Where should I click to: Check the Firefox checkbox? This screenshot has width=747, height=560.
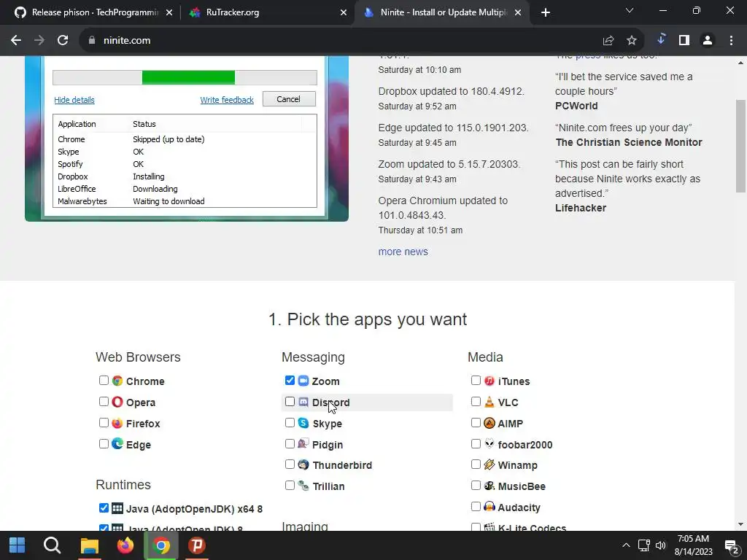click(104, 422)
